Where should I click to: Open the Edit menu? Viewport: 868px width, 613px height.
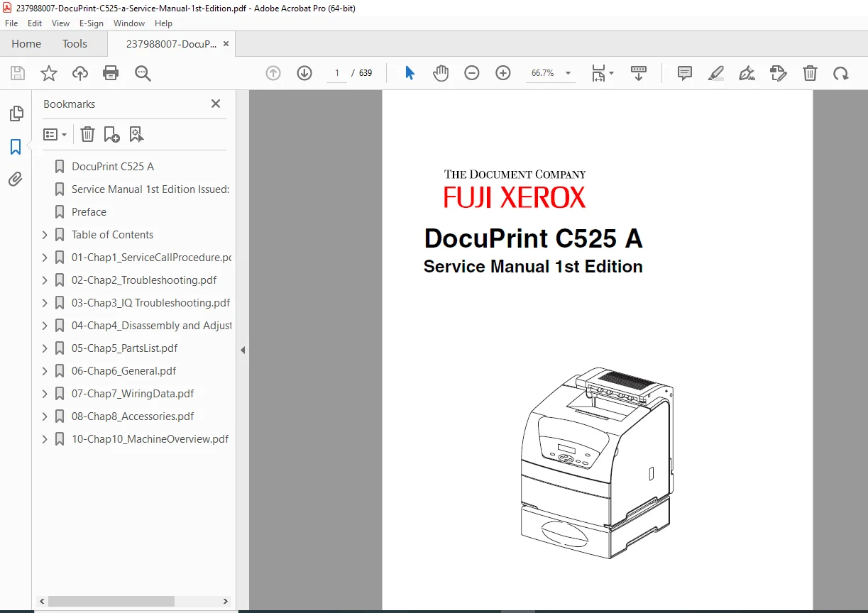tap(34, 23)
